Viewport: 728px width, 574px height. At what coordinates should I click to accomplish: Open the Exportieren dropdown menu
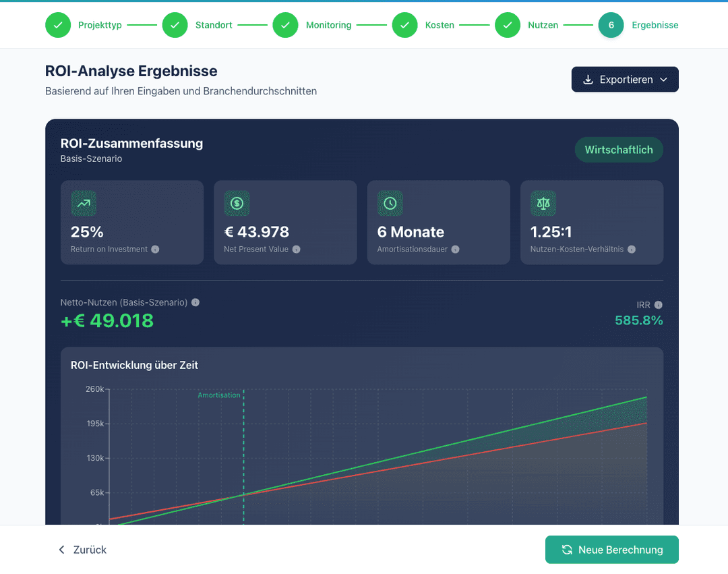[625, 80]
